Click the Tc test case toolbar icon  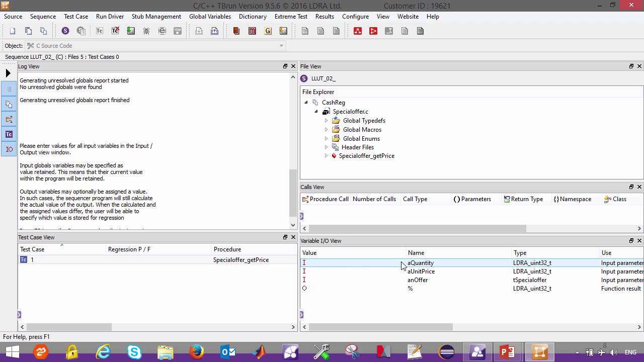pos(100,31)
